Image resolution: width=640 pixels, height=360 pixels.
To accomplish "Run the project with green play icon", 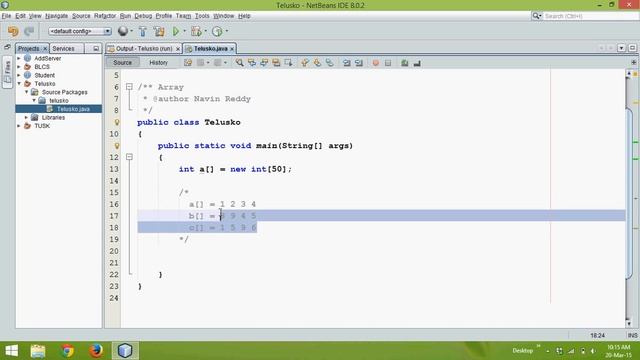I will point(176,31).
